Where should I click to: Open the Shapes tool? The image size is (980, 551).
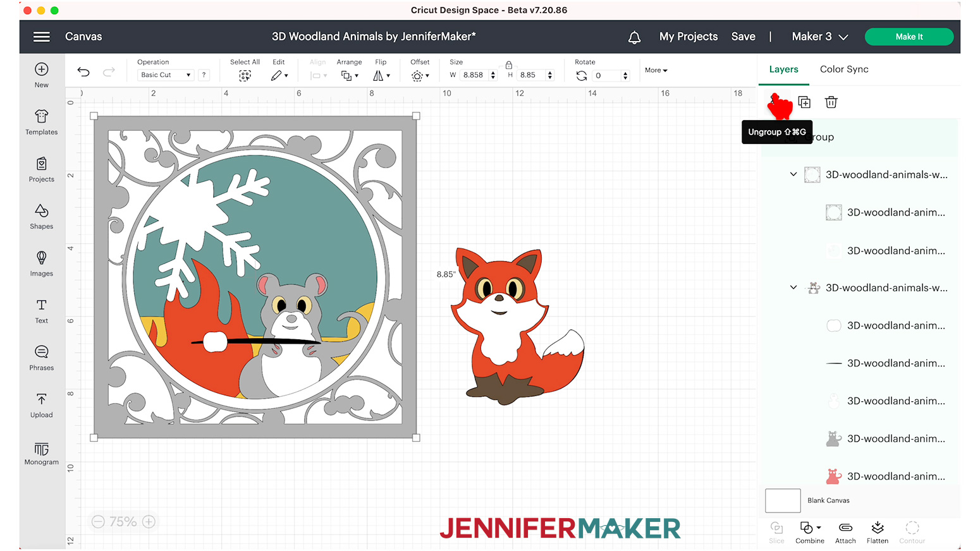point(42,217)
